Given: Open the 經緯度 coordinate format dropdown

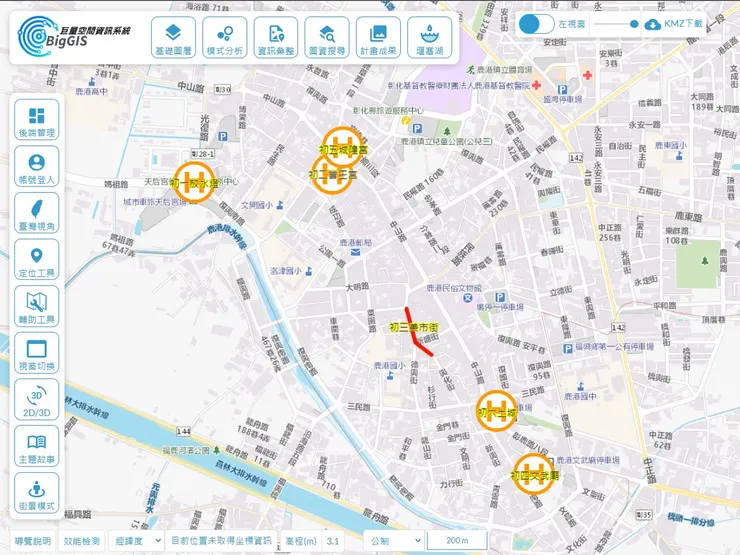Looking at the screenshot, I should tap(137, 541).
